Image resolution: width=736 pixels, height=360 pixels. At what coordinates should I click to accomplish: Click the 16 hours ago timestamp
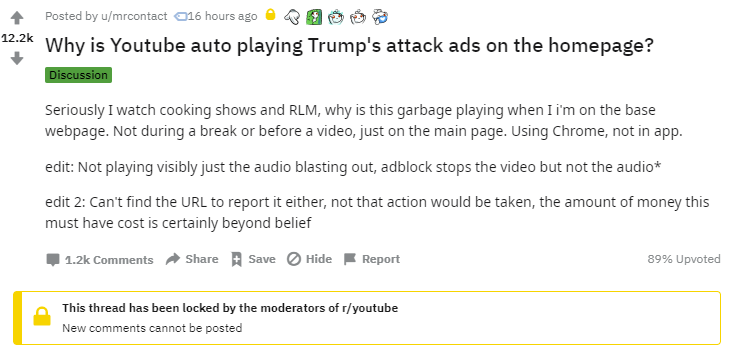[222, 16]
